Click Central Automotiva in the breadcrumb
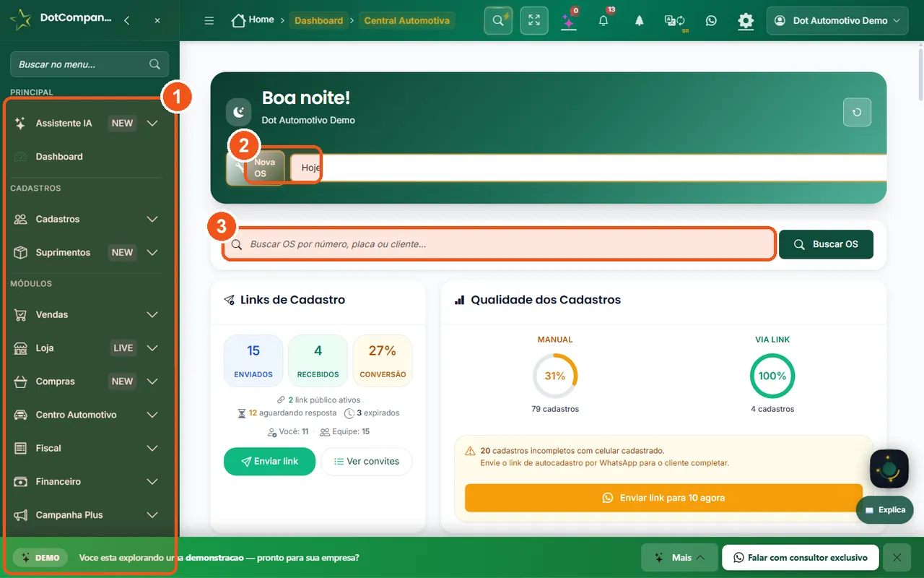This screenshot has height=578, width=924. click(x=406, y=20)
